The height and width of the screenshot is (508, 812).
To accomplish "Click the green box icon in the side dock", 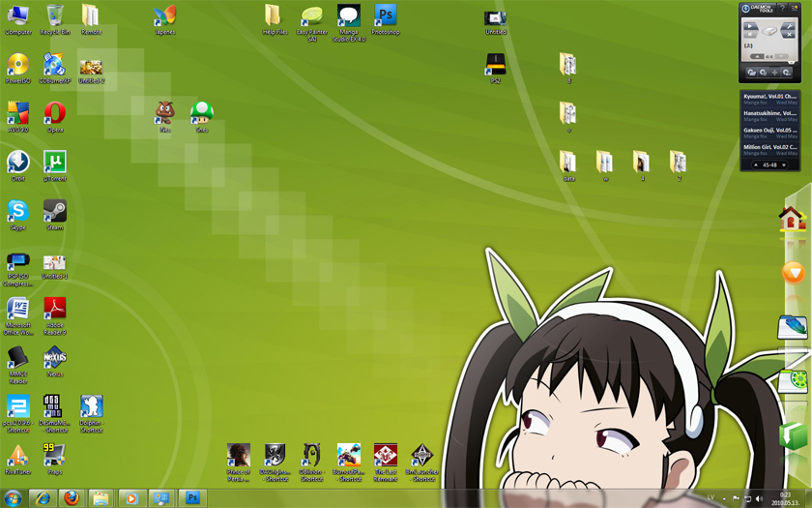I will [793, 436].
